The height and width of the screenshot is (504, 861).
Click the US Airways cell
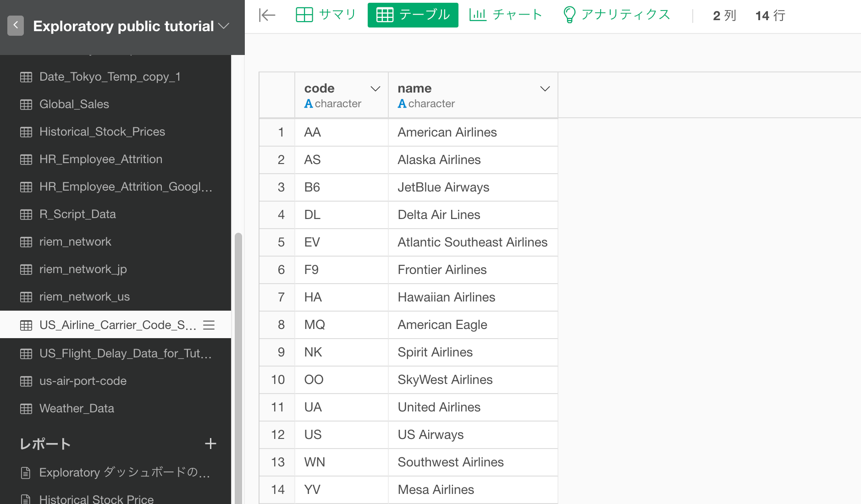[x=473, y=435]
